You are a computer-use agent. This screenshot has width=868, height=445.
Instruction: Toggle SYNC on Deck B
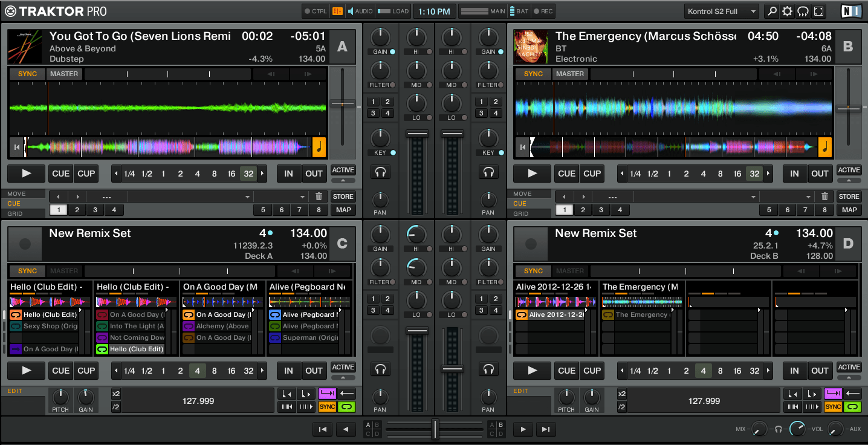point(533,74)
